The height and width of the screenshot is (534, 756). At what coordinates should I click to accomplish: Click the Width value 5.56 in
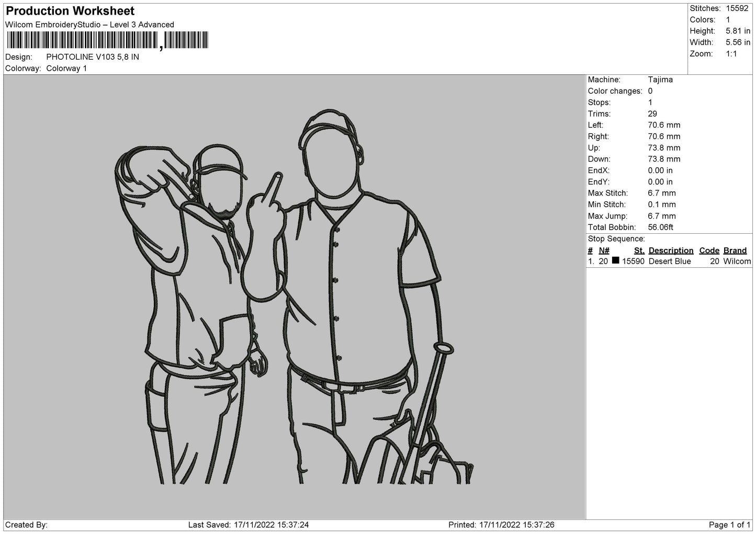738,43
